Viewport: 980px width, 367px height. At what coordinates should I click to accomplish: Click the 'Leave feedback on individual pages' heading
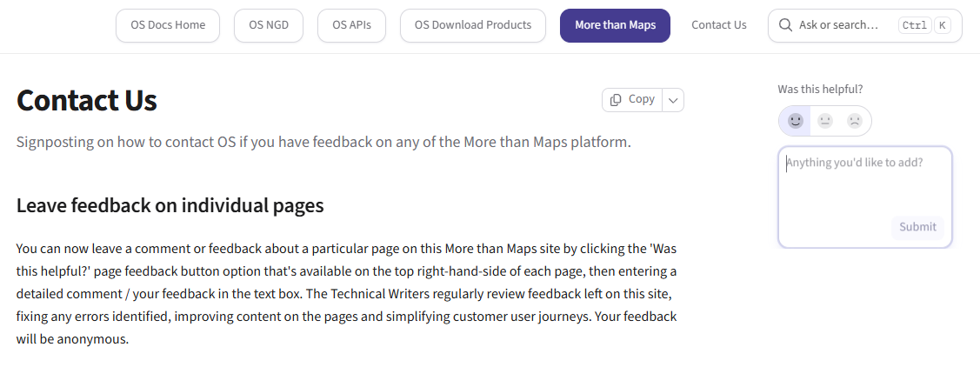[170, 206]
